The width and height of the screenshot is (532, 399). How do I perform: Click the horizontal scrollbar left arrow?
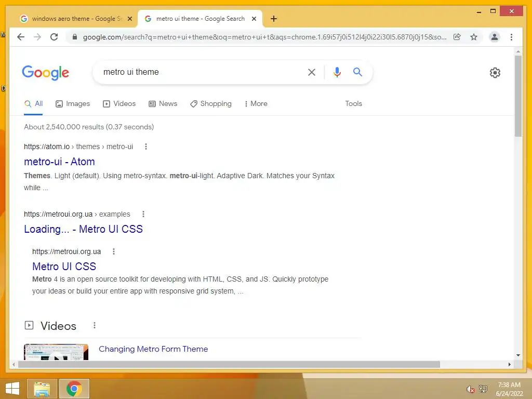click(x=14, y=364)
